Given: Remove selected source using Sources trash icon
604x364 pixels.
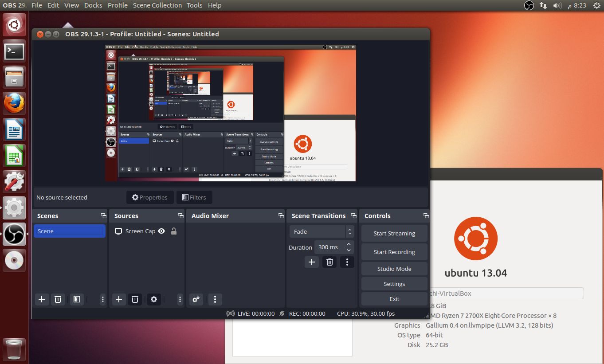Looking at the screenshot, I should tap(136, 299).
